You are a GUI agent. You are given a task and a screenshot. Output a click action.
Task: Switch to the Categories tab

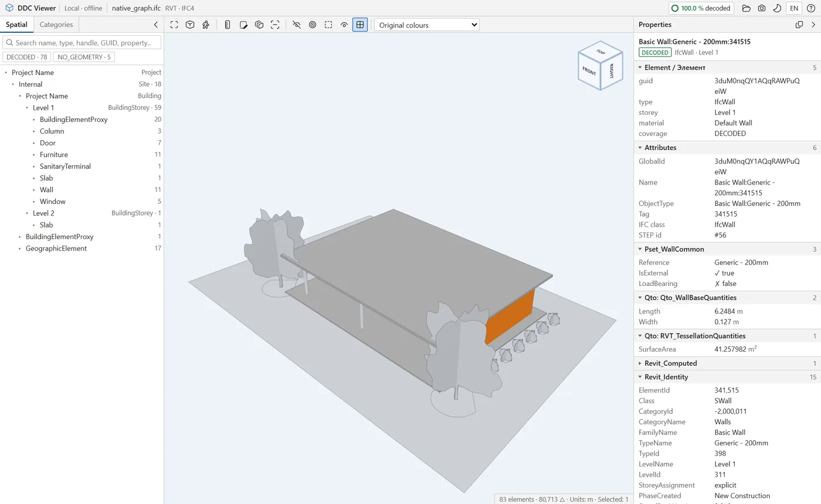coord(56,25)
